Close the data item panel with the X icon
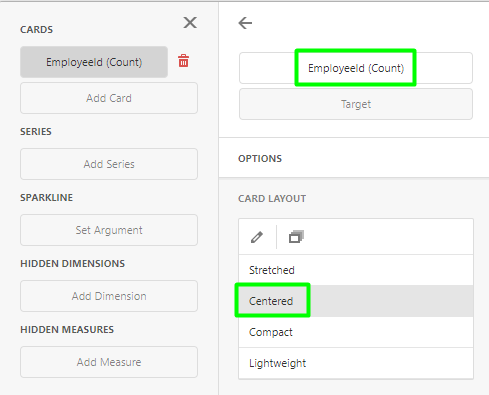Image resolution: width=489 pixels, height=395 pixels. 190,23
